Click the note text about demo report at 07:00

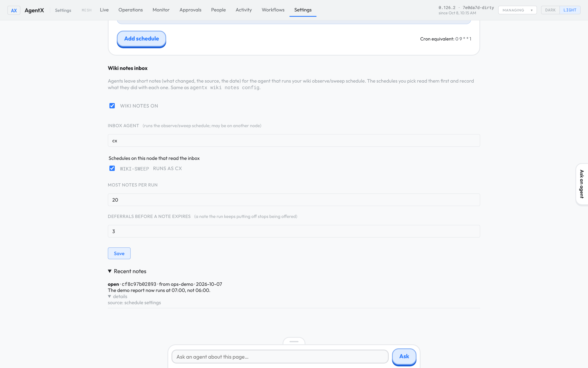pyautogui.click(x=159, y=290)
